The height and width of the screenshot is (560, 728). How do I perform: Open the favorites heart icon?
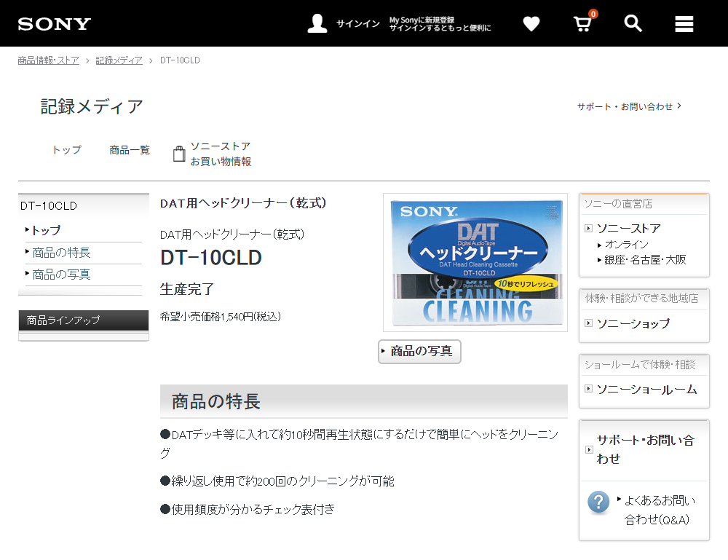(x=531, y=24)
